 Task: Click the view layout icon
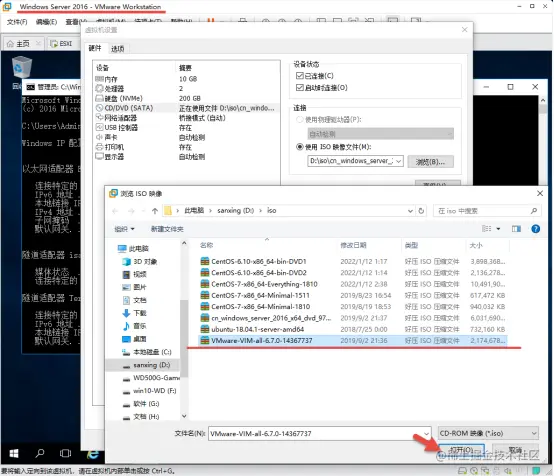(x=487, y=229)
